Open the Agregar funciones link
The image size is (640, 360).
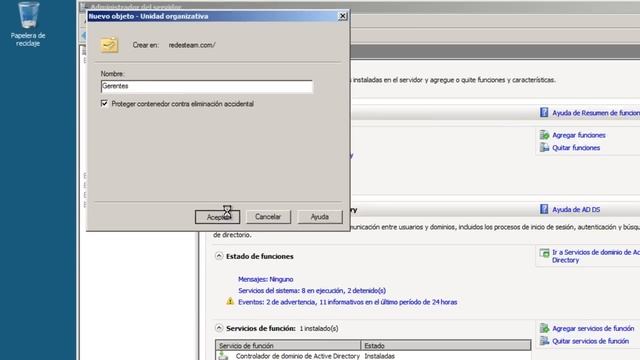tap(579, 135)
